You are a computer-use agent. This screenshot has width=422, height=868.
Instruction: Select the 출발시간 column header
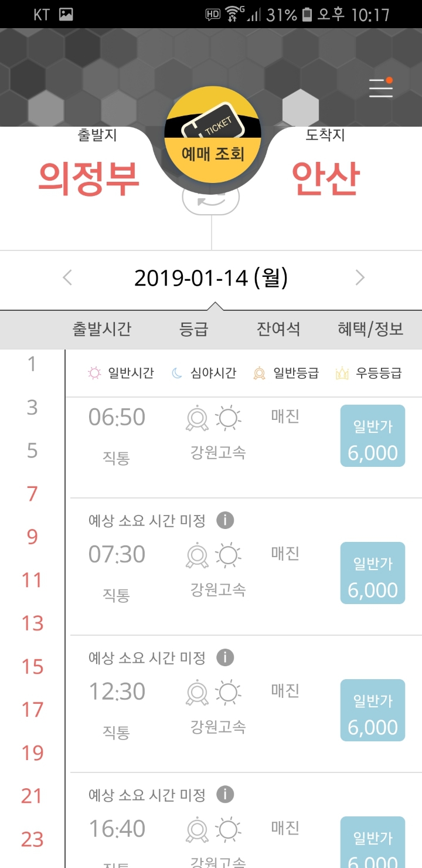(x=101, y=329)
